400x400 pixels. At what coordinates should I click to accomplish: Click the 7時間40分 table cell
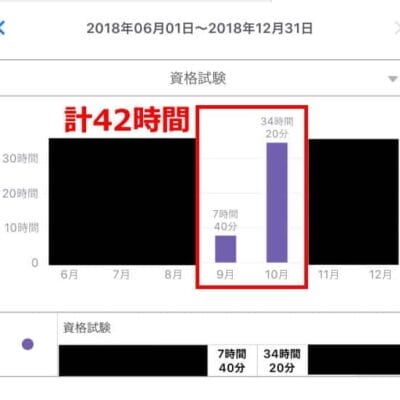pyautogui.click(x=232, y=361)
